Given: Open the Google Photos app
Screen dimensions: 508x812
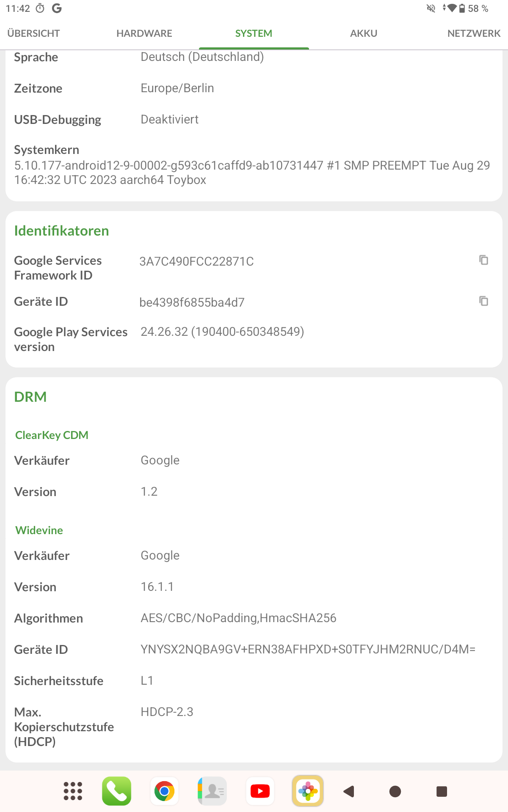Looking at the screenshot, I should click(308, 791).
